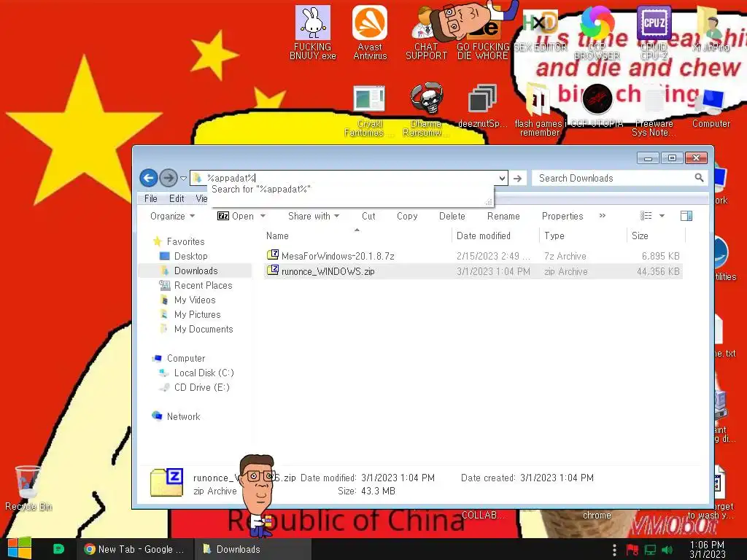Click the Recycle Bin desktop icon
This screenshot has width=747, height=560.
tap(28, 488)
